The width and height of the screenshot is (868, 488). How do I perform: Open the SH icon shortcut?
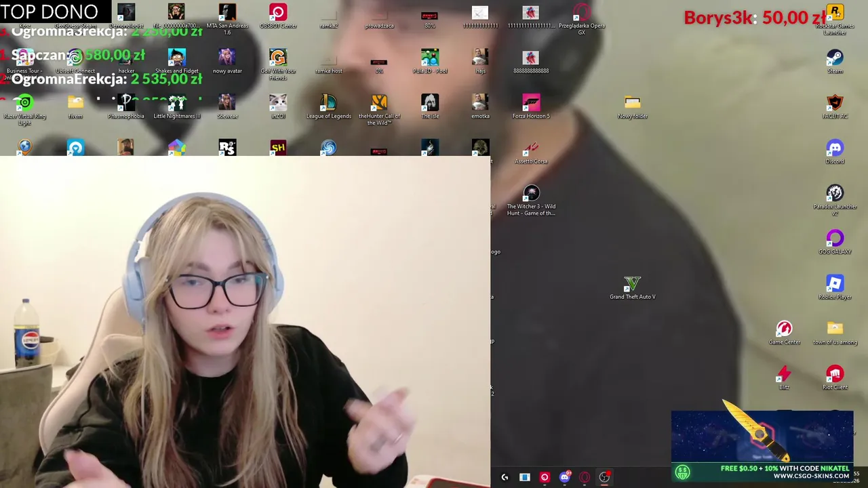pyautogui.click(x=278, y=147)
